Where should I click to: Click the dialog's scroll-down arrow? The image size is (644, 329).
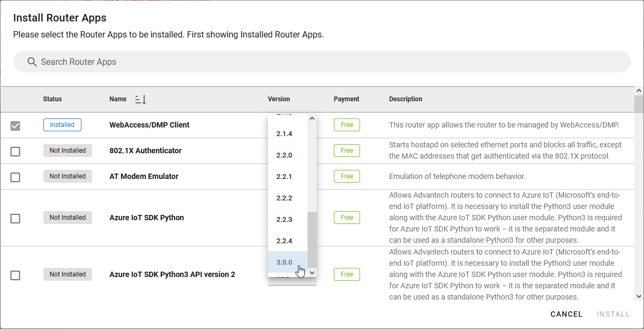638,296
